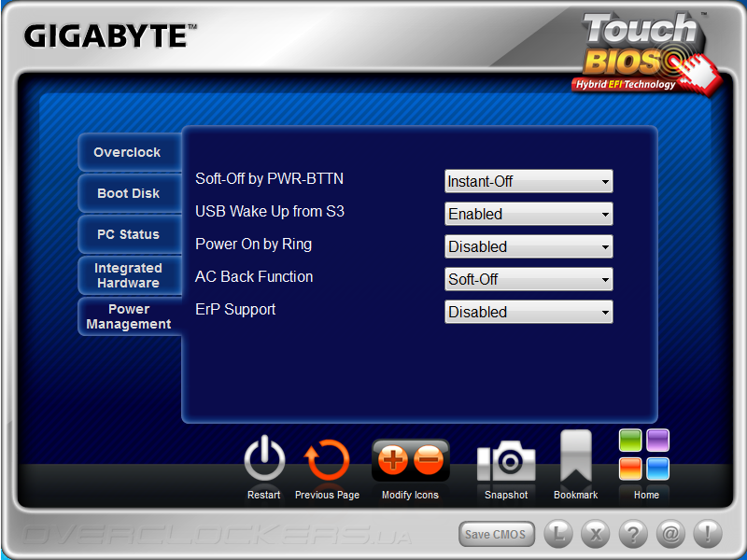Click the 'Soft-Off by PWR-BTTN' label
Viewport: 747px width, 560px height.
(269, 178)
